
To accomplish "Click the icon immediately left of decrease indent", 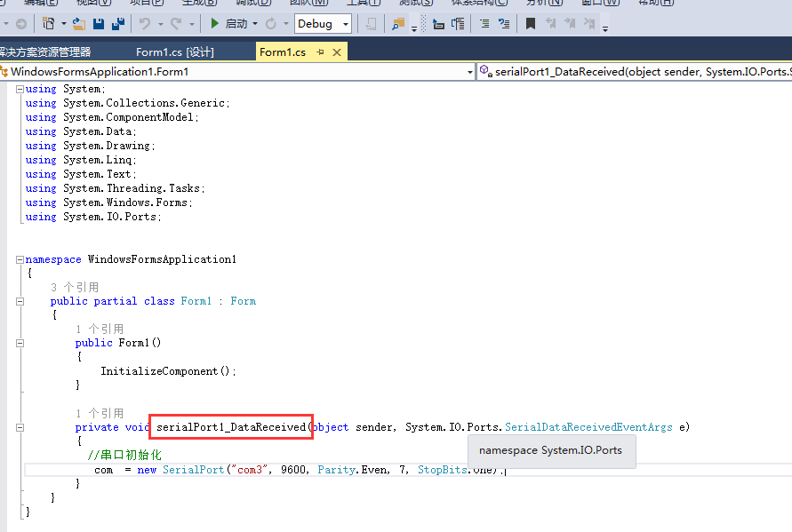I will [458, 23].
